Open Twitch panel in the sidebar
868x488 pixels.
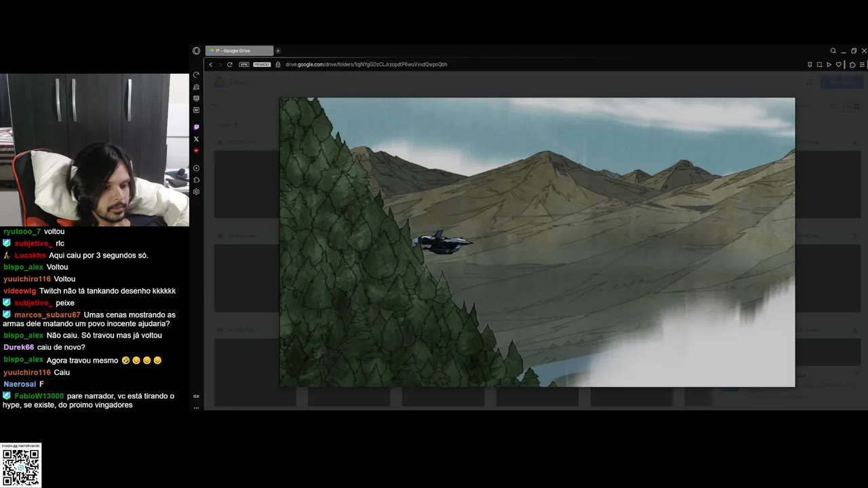point(197,127)
